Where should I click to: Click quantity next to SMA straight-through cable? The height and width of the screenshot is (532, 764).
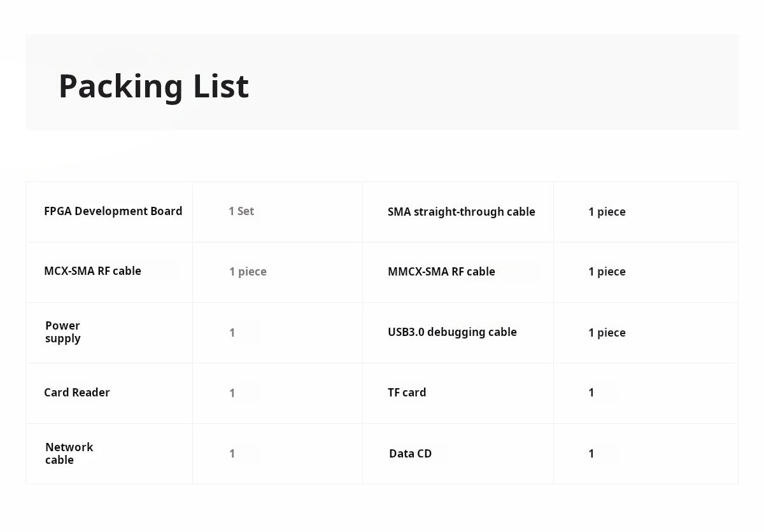coord(607,212)
